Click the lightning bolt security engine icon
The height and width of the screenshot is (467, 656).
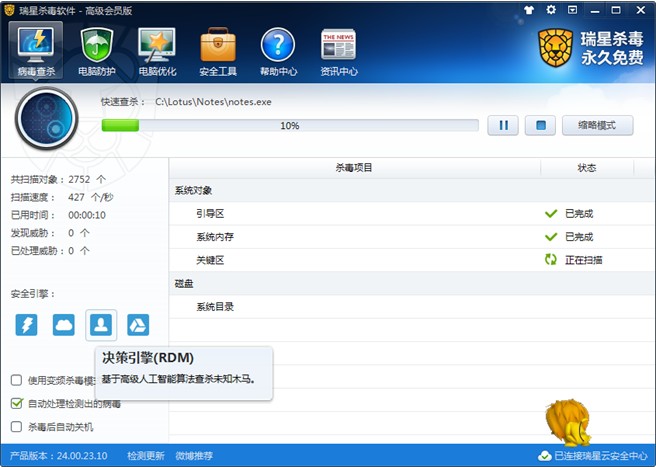27,324
